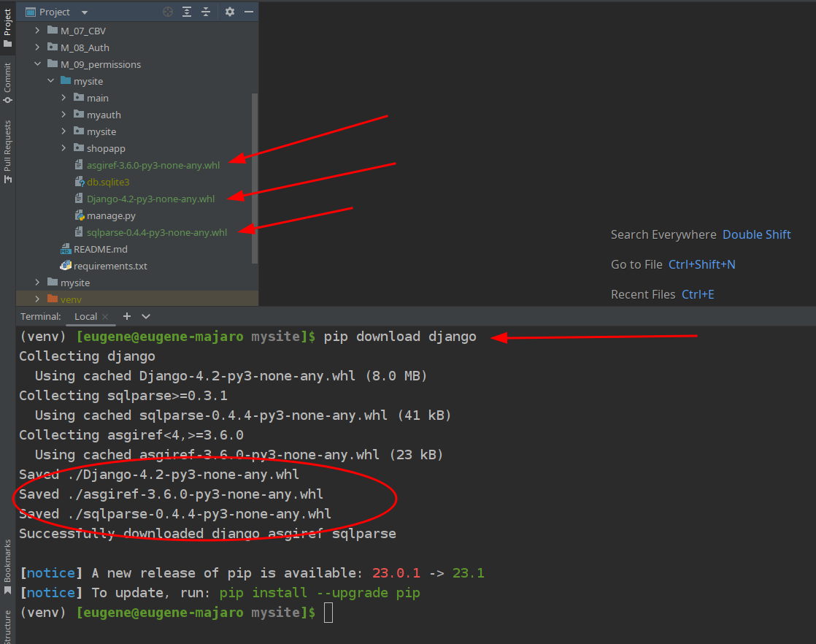Collapse the M_09_permissions folder
The image size is (816, 644).
point(37,64)
